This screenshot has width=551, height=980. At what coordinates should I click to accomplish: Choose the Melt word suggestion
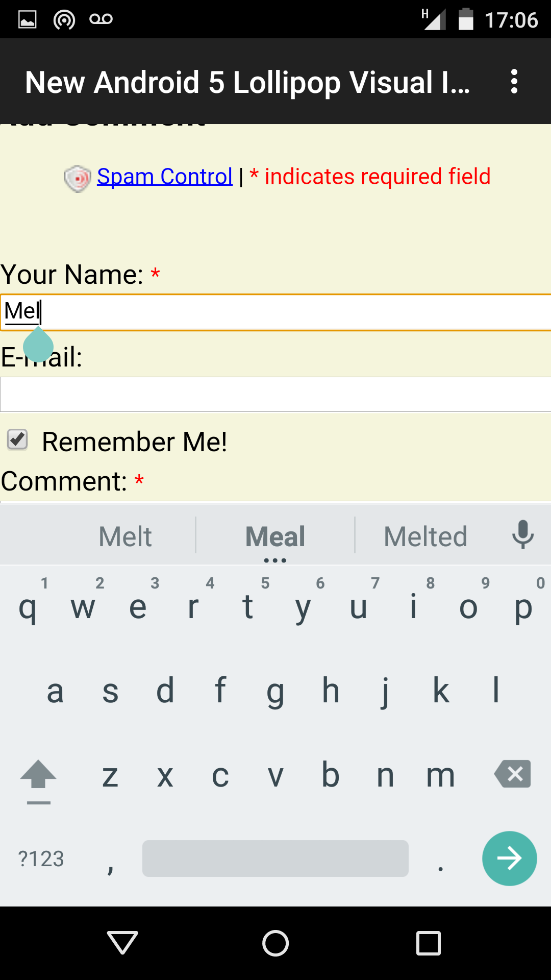click(125, 536)
